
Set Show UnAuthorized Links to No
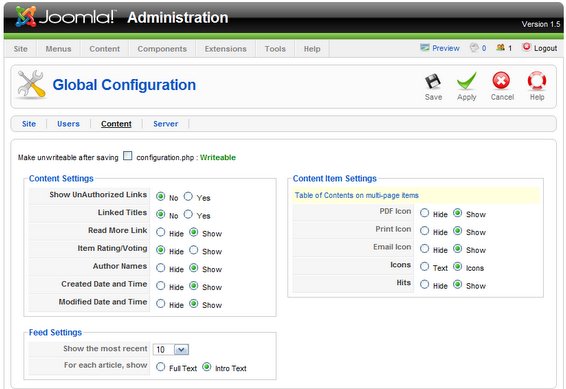coord(161,196)
